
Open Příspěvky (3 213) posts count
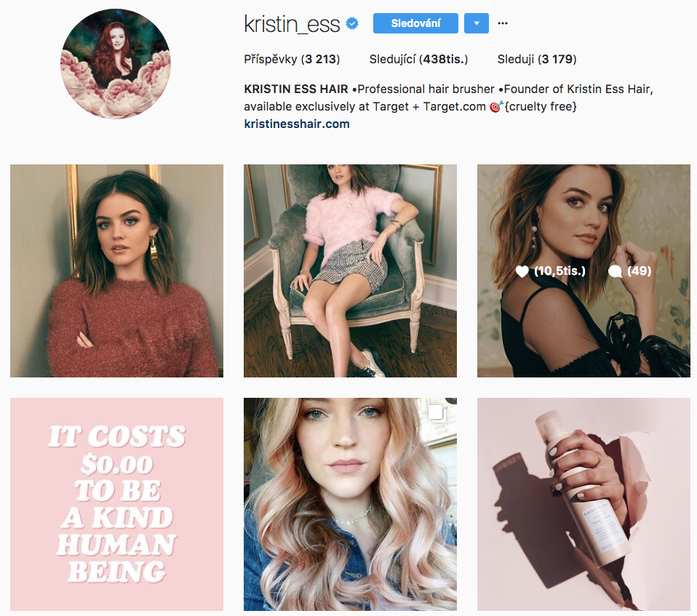coord(292,59)
